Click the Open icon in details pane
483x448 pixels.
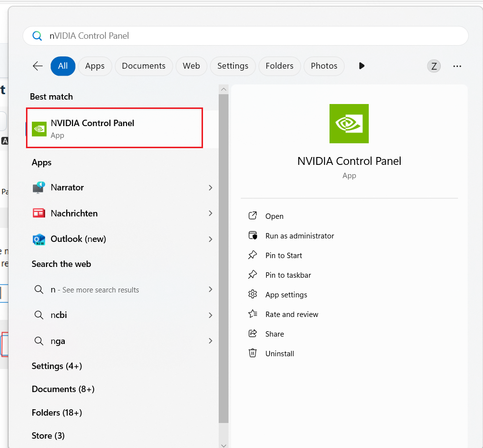(x=253, y=215)
